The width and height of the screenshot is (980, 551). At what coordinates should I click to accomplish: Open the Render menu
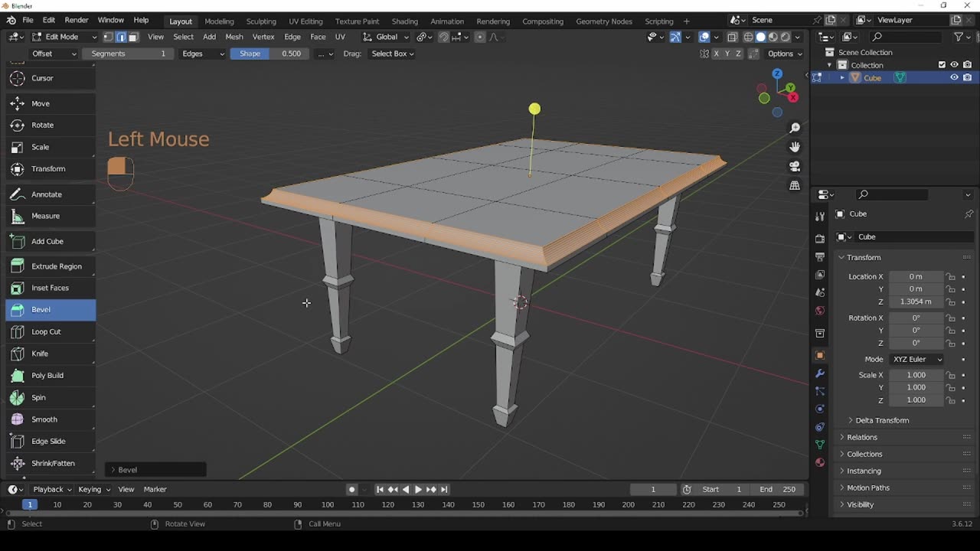[x=77, y=20]
